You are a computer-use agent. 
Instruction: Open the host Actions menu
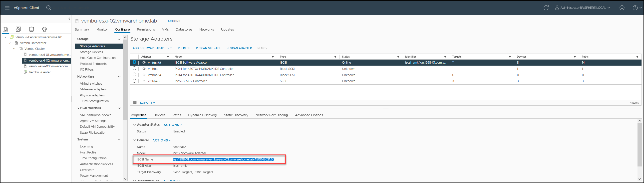[x=173, y=21]
